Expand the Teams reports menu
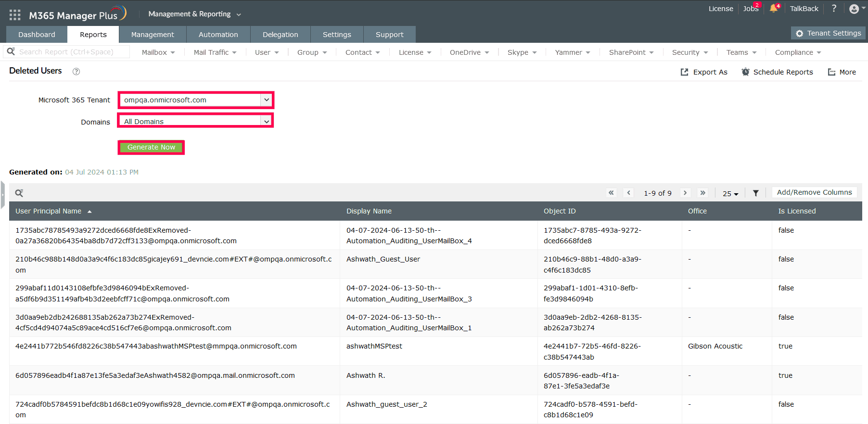The width and height of the screenshot is (868, 424). (741, 52)
